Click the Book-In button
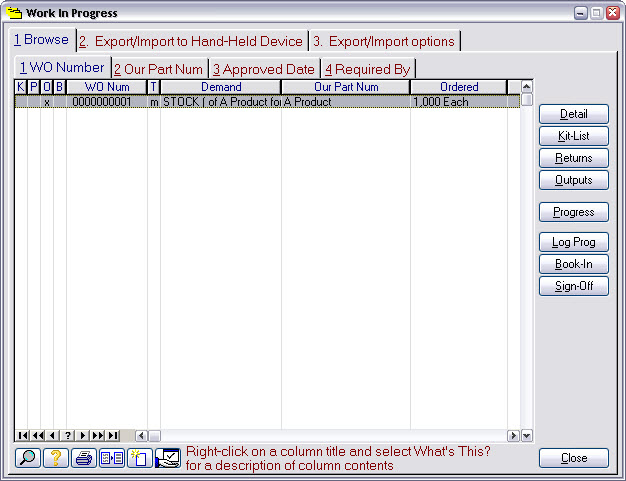This screenshot has height=481, width=626. tap(574, 264)
